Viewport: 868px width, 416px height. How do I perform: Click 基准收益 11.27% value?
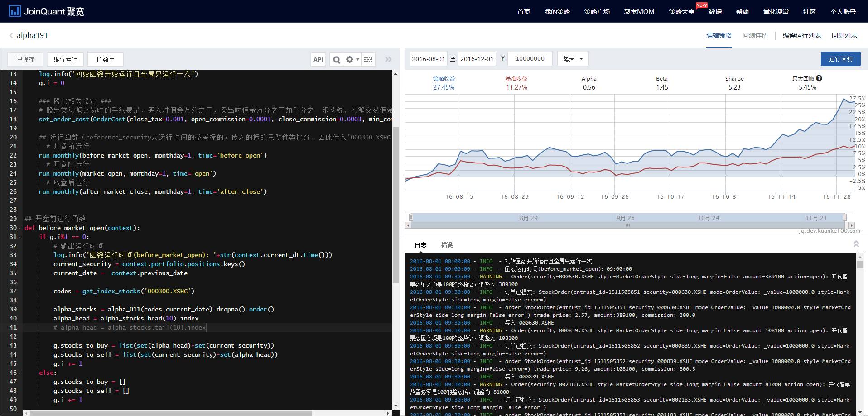point(516,87)
